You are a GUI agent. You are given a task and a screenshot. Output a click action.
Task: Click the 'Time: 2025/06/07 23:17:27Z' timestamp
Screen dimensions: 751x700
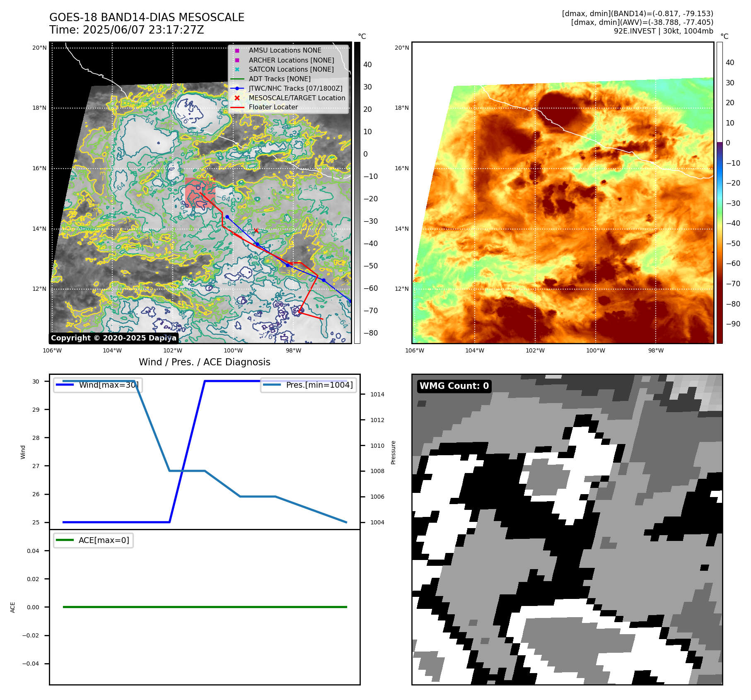(127, 30)
